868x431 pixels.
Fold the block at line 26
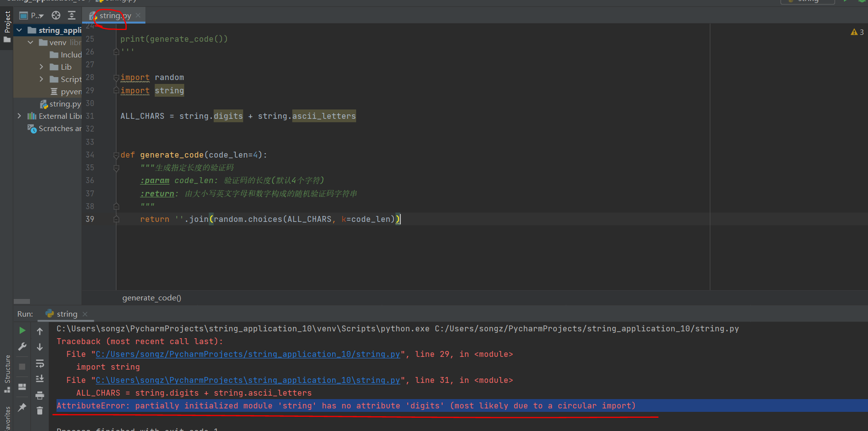(116, 52)
